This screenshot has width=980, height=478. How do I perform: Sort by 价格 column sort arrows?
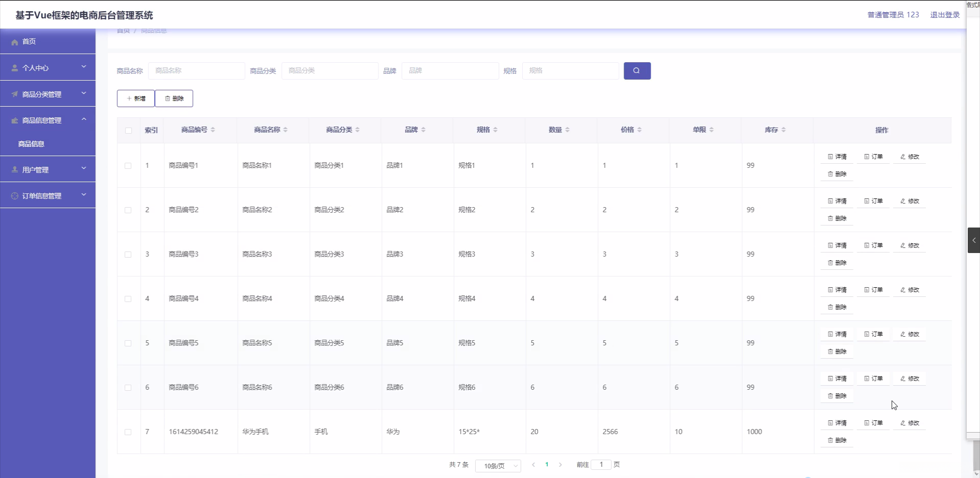[640, 130]
